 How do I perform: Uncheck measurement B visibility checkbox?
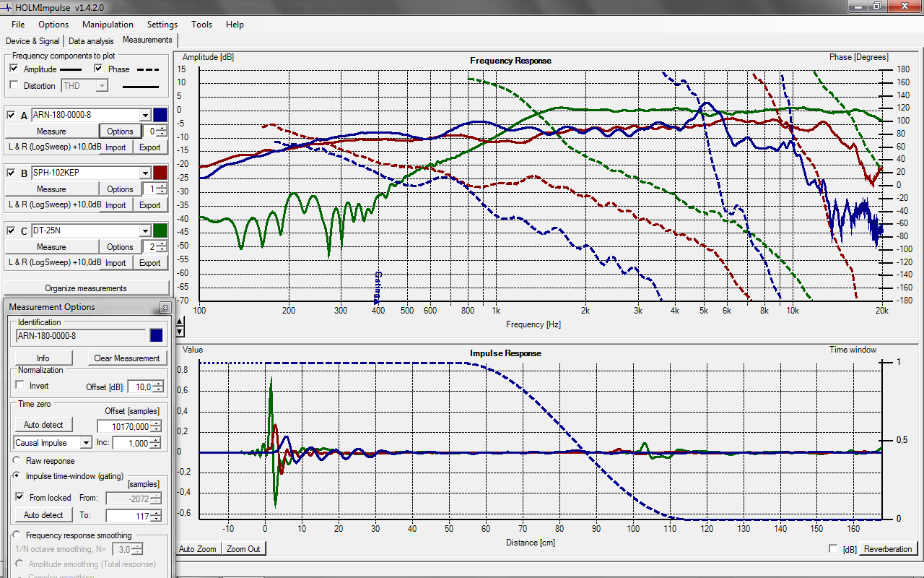[x=11, y=173]
